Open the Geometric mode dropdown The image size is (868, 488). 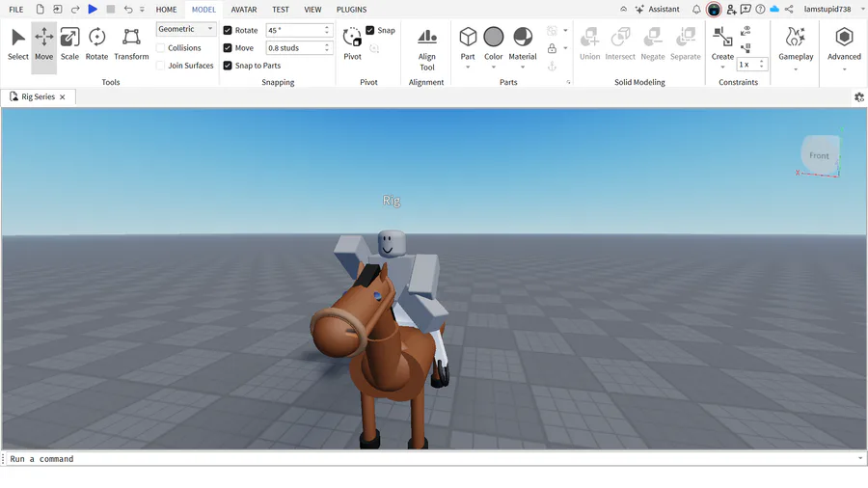point(186,29)
